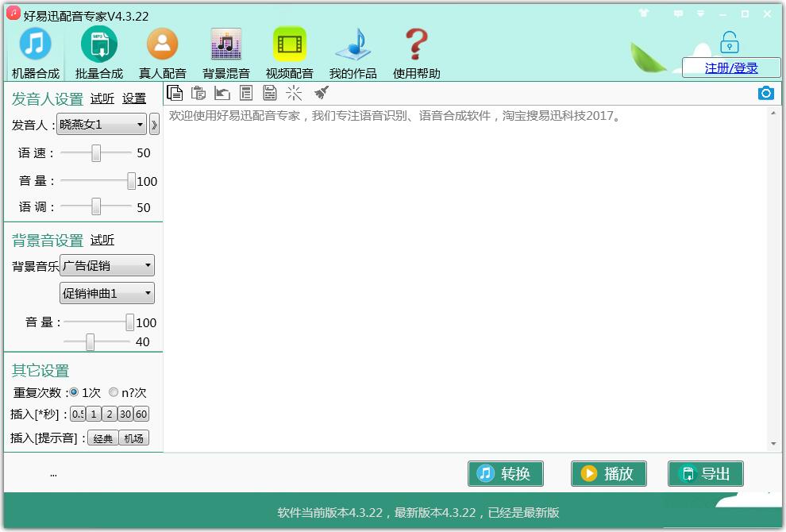
Task: Go to 我的作品 my works tab
Action: click(x=353, y=52)
